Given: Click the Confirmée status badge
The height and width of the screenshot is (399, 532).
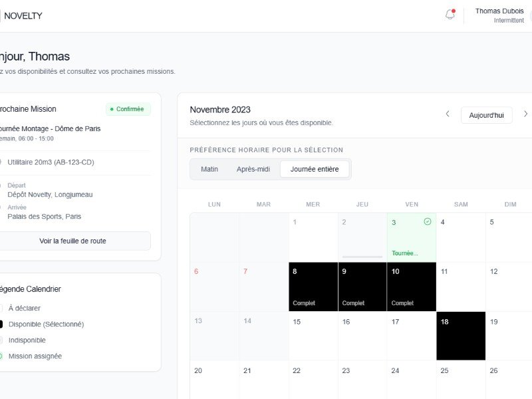Looking at the screenshot, I should tap(128, 109).
